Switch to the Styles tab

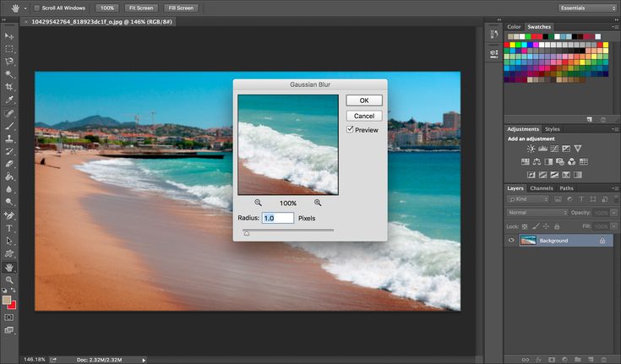click(552, 129)
